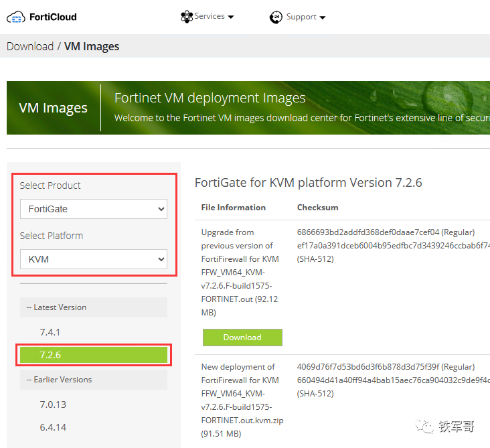Click the Services gear cluster icon
This screenshot has width=490, height=448.
(187, 17)
